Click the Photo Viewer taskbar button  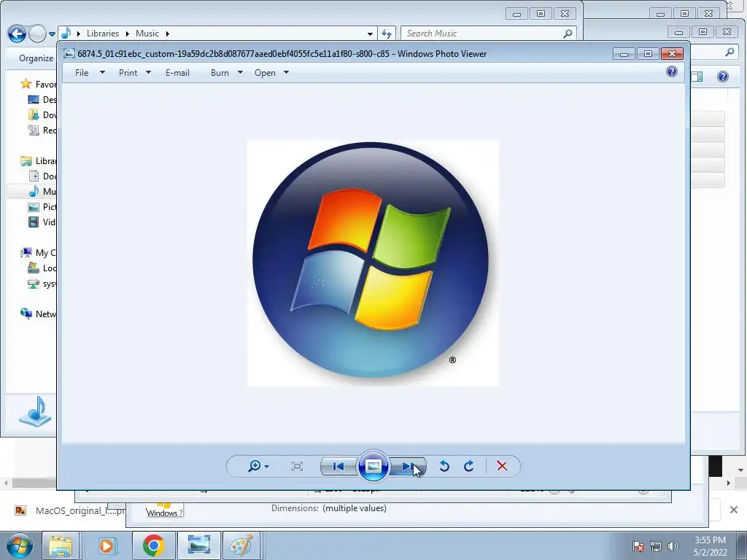tap(199, 545)
